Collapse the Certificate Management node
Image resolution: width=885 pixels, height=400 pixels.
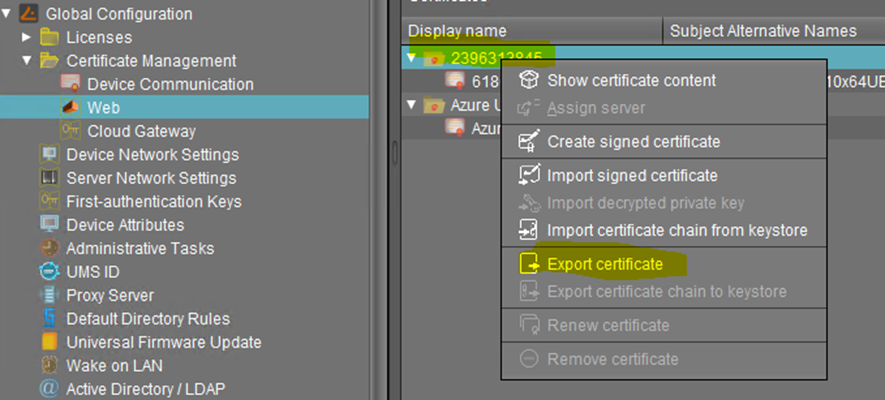tap(27, 61)
